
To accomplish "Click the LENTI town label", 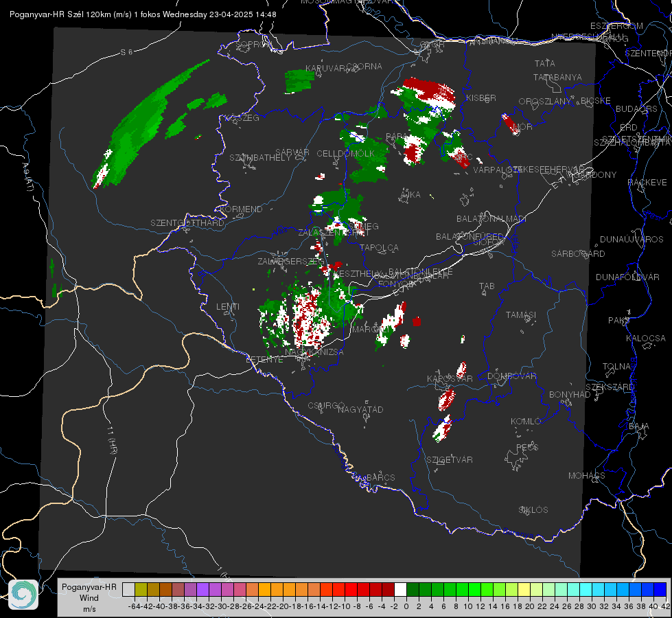I will [228, 307].
